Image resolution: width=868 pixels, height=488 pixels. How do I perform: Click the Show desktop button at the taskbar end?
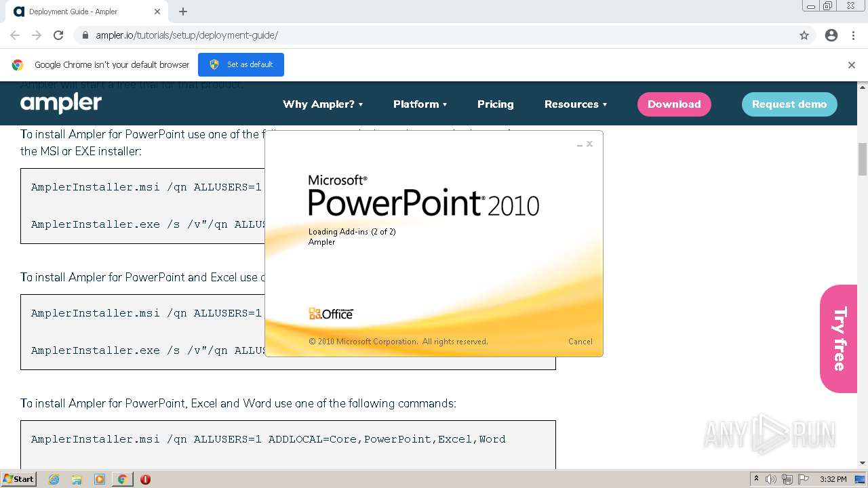(860, 479)
